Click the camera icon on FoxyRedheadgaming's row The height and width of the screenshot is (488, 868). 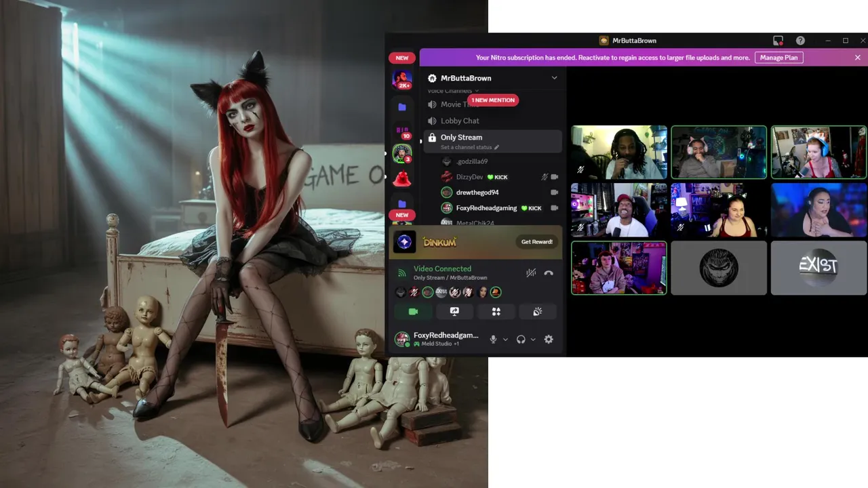coord(554,208)
